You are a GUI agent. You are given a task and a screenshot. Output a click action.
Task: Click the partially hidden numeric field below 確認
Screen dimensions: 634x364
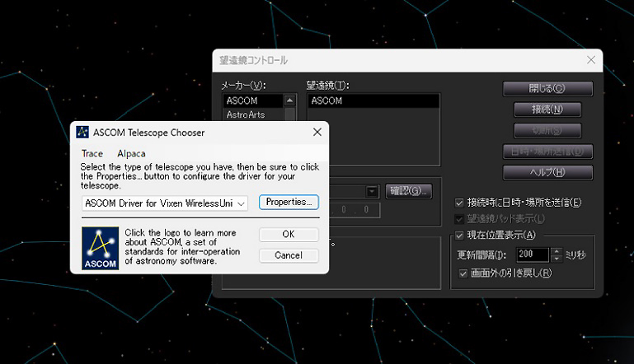coord(355,210)
